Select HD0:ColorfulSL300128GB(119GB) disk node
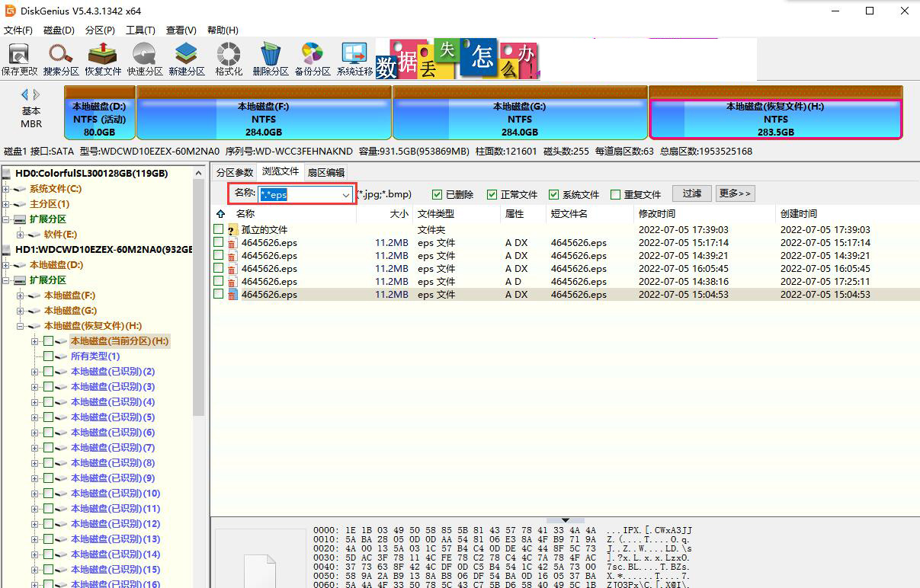The height and width of the screenshot is (588, 920). [x=91, y=174]
